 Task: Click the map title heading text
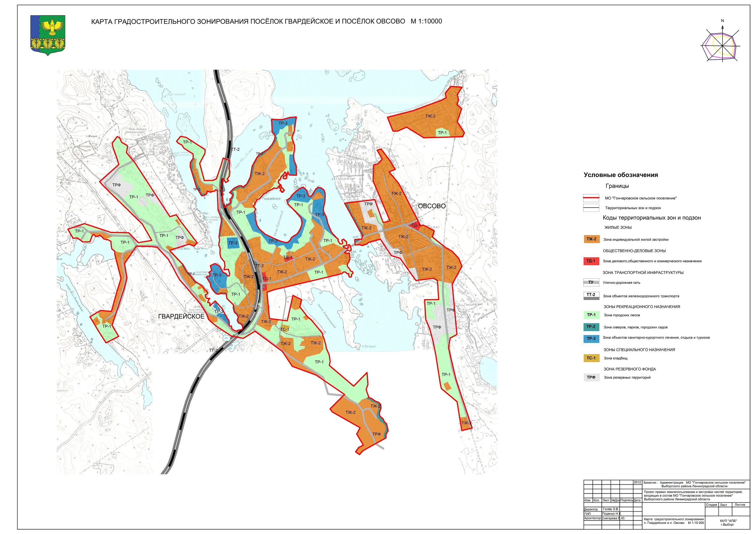coord(266,21)
